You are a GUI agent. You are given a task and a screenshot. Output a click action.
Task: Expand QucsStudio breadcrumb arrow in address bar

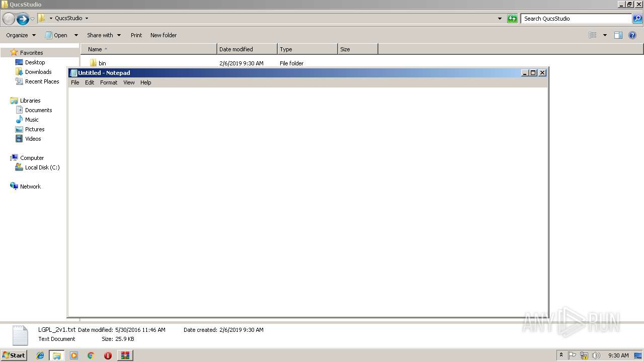pyautogui.click(x=87, y=19)
